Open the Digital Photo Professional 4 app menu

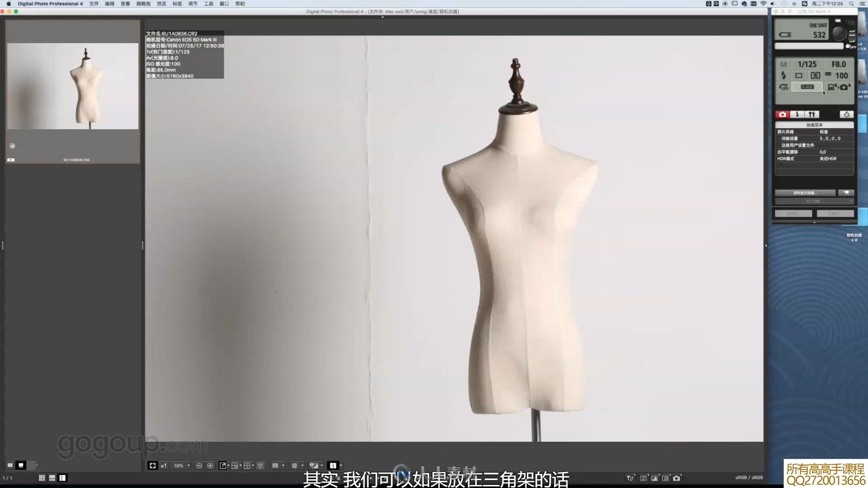pyautogui.click(x=50, y=4)
